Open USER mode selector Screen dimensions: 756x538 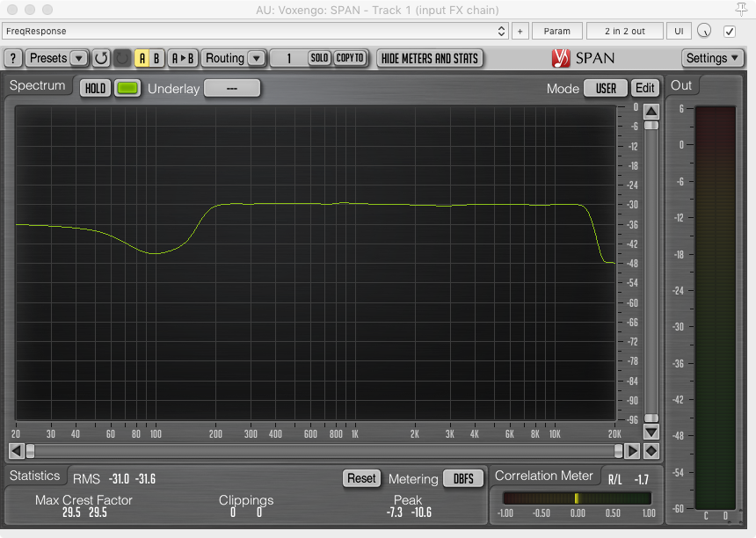click(606, 88)
